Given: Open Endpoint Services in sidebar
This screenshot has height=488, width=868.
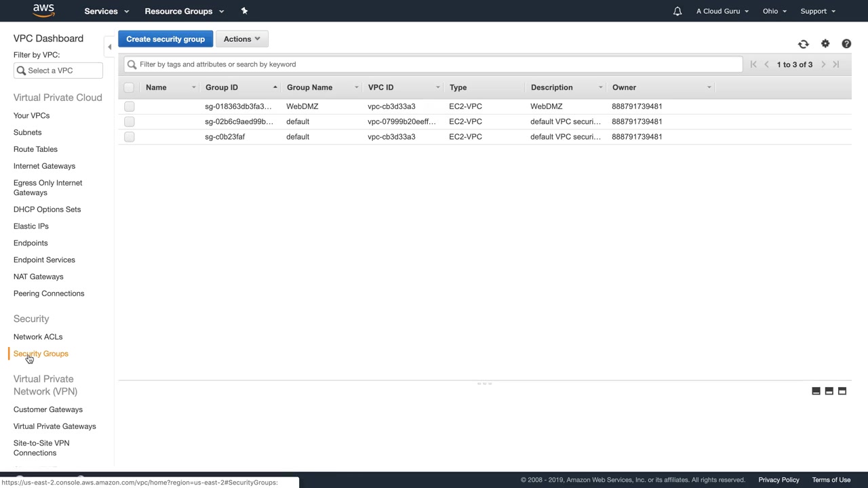Looking at the screenshot, I should click(x=44, y=260).
